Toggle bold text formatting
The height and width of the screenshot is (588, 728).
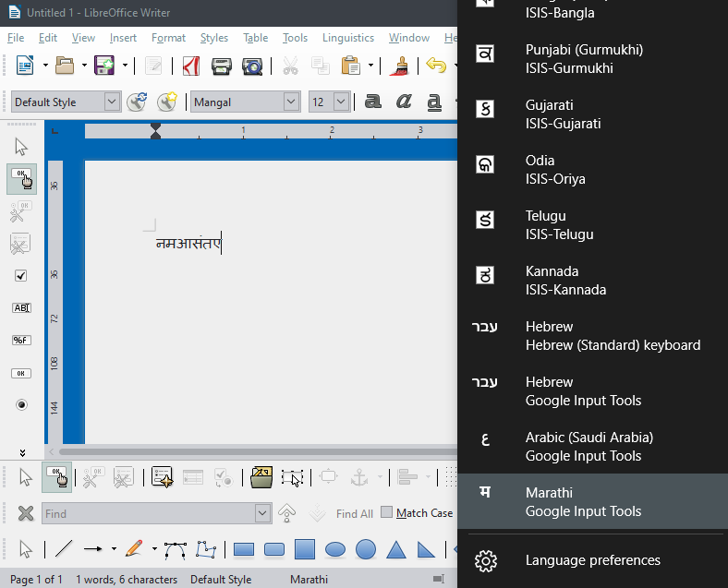point(373,102)
